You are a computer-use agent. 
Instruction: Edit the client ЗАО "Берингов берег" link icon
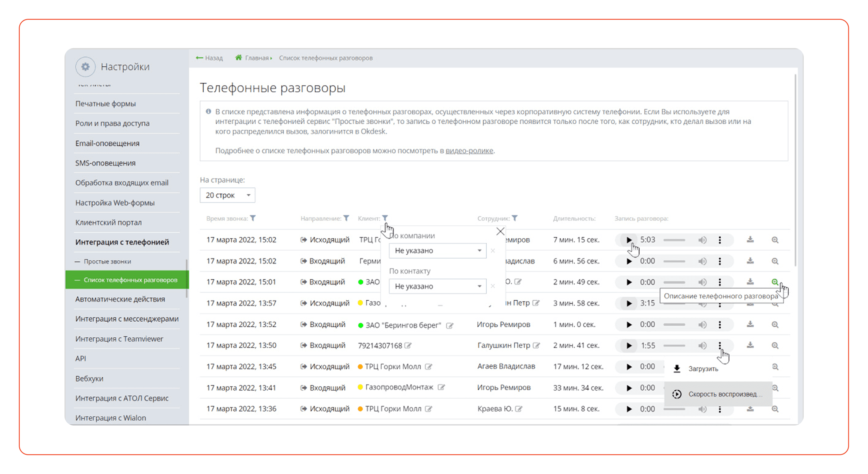pyautogui.click(x=449, y=326)
